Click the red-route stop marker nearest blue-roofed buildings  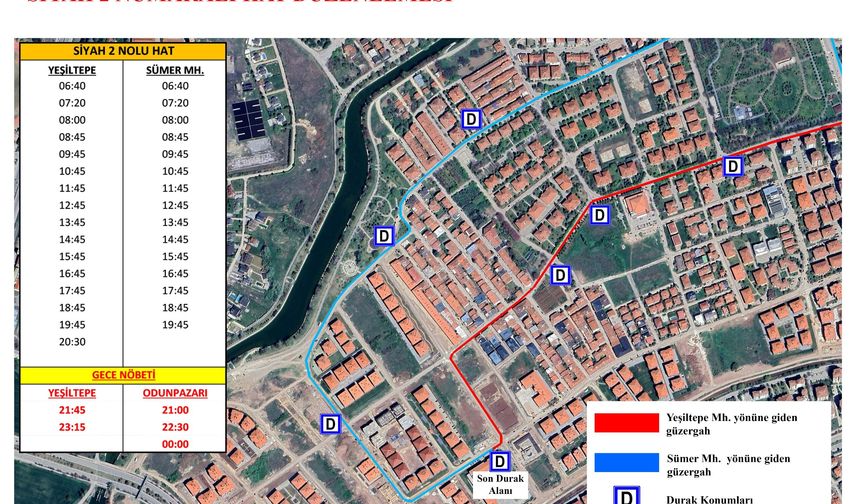click(x=560, y=275)
